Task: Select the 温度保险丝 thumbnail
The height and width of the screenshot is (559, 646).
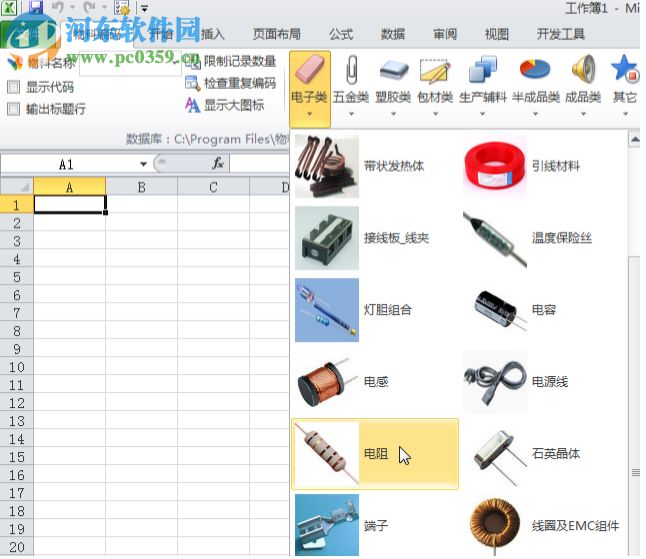Action: coord(495,238)
